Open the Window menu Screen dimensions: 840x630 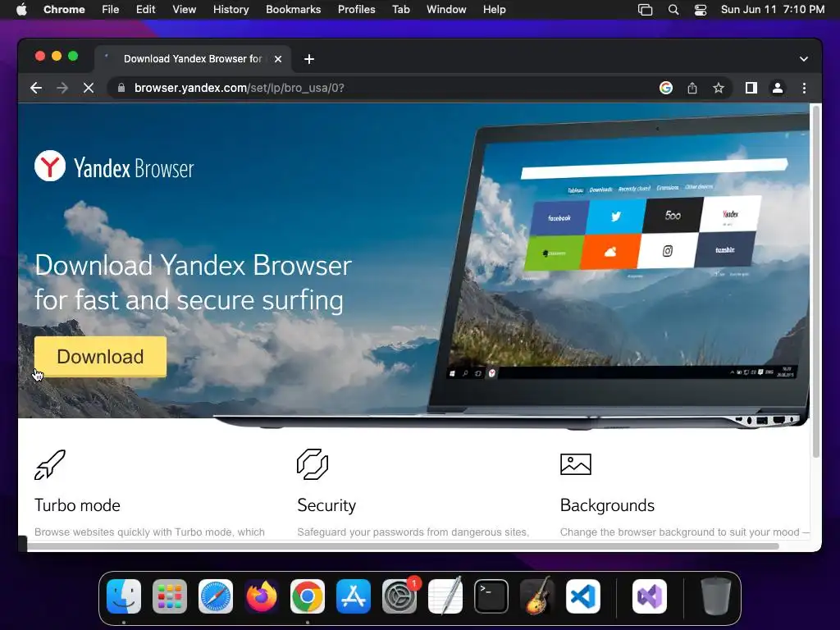(x=446, y=10)
